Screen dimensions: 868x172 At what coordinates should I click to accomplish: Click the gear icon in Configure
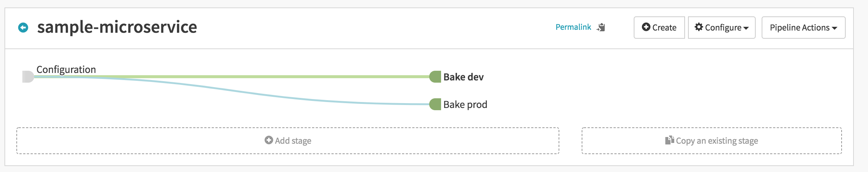tap(699, 27)
